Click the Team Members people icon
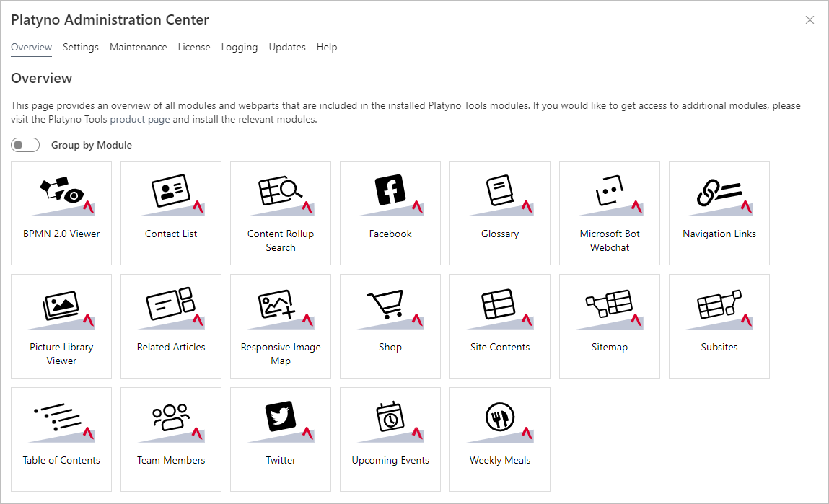The height and width of the screenshot is (504, 829). (x=171, y=423)
